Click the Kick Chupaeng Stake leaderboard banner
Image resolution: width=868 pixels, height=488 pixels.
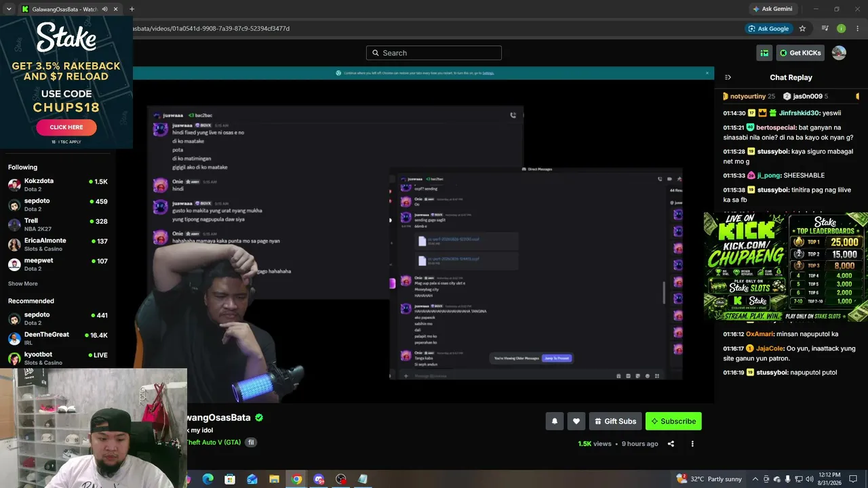786,266
